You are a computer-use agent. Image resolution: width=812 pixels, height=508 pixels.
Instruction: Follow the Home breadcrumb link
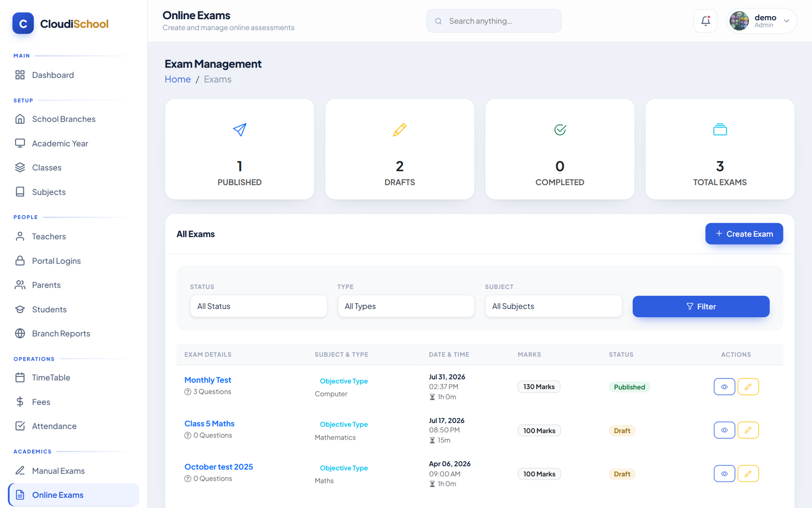(x=178, y=79)
